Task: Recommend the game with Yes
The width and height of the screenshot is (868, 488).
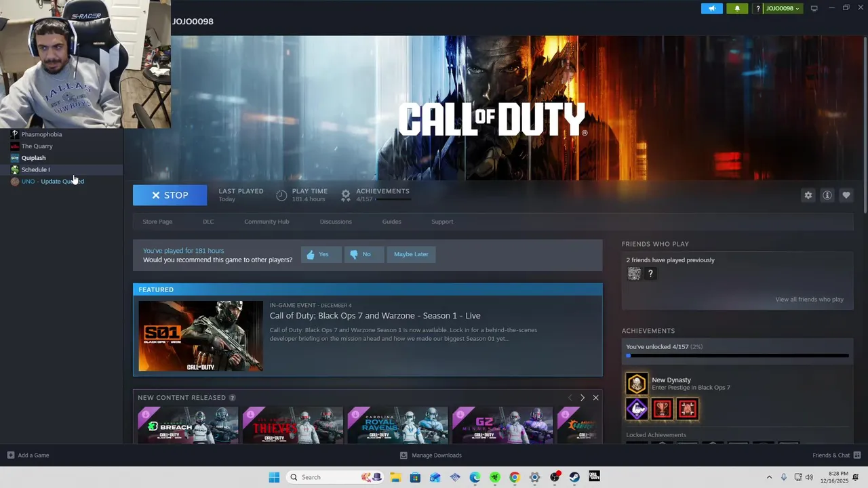Action: 321,254
